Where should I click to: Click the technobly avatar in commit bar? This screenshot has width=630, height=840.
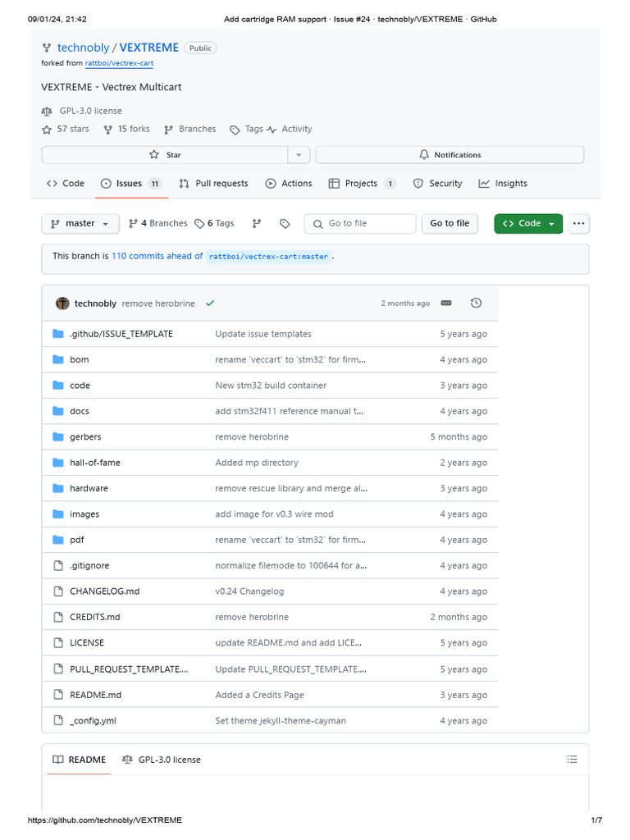[x=62, y=304]
